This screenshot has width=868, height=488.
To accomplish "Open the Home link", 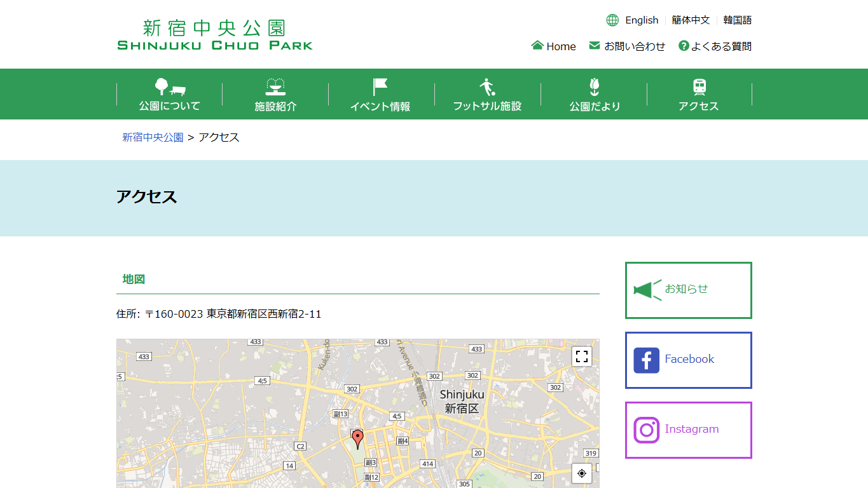I will click(x=561, y=46).
